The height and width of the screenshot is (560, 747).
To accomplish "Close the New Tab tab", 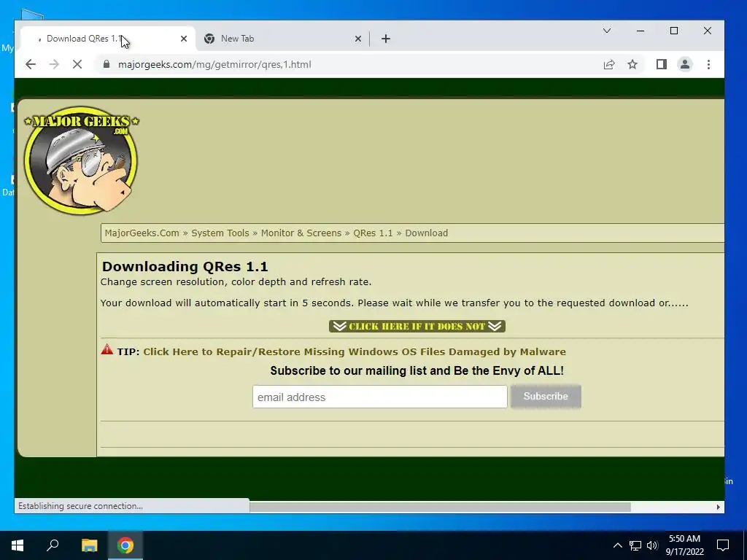I will pyautogui.click(x=358, y=39).
